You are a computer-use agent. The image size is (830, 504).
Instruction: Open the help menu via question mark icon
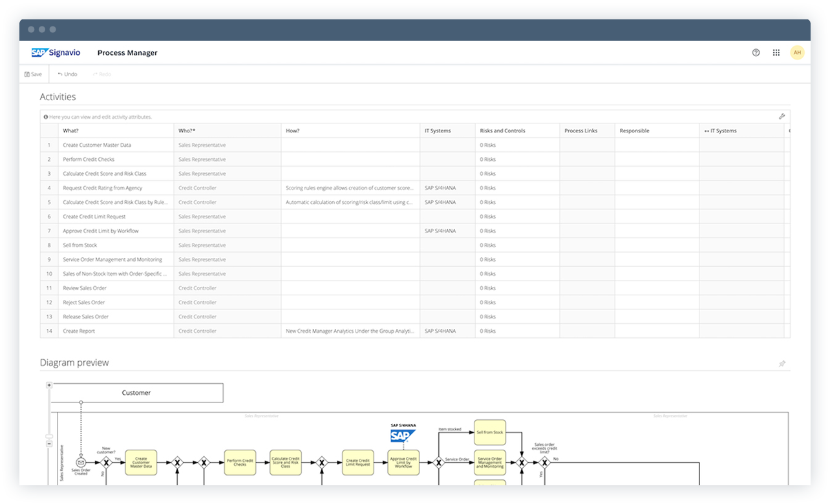tap(756, 52)
